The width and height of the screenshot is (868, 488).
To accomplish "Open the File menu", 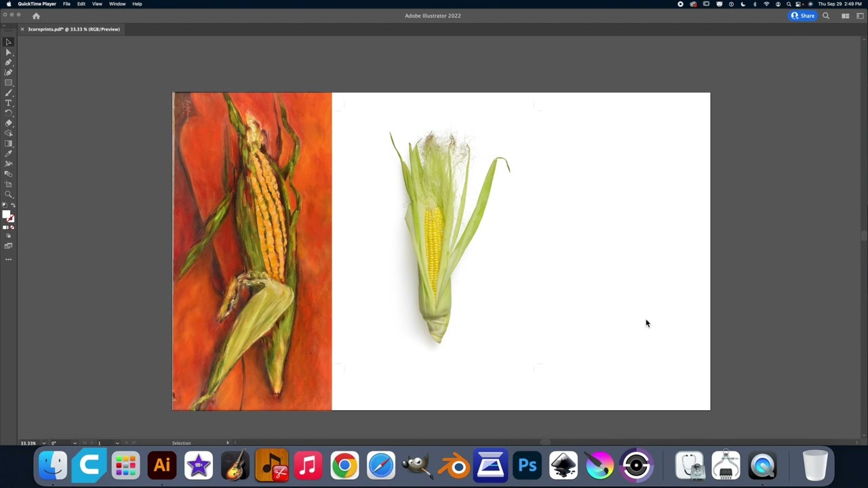I will tap(66, 4).
